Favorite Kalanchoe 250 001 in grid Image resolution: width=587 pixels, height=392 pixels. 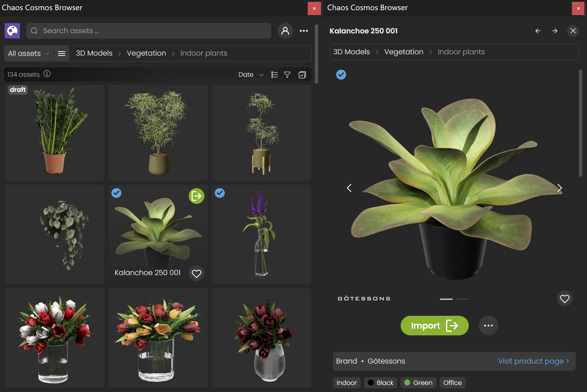pyautogui.click(x=197, y=274)
